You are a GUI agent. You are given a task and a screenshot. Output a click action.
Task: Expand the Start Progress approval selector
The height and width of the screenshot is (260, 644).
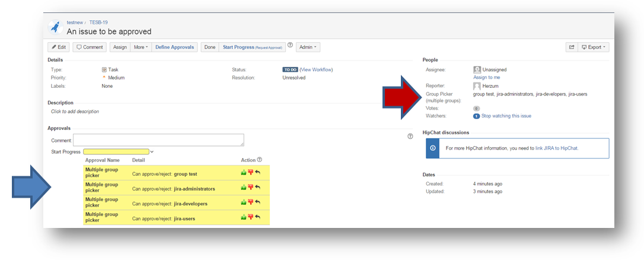point(119,152)
